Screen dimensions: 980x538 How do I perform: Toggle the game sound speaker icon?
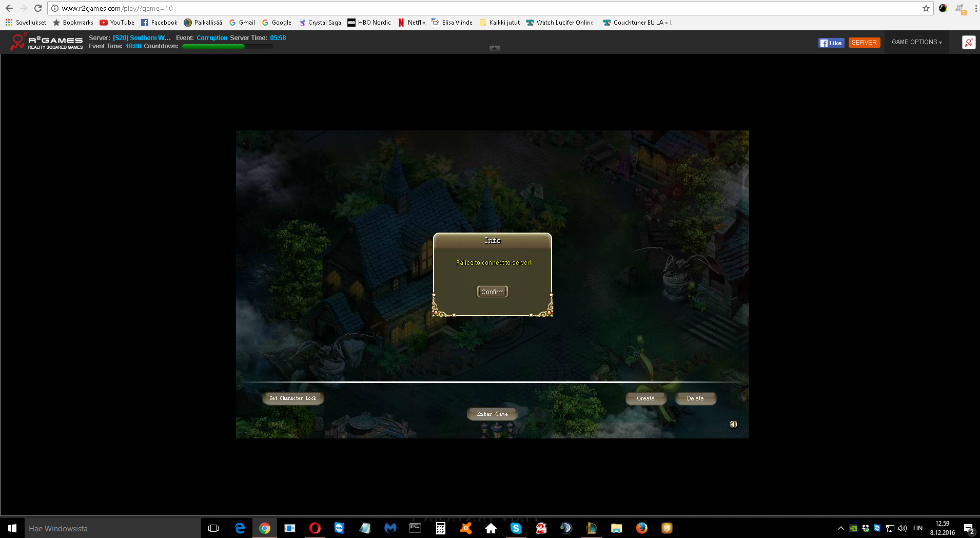click(733, 424)
